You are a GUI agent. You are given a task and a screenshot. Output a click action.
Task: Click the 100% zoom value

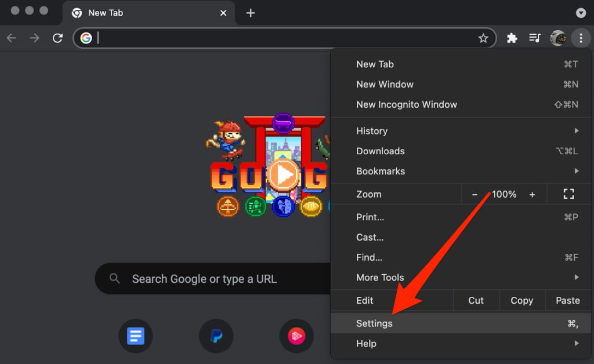click(x=504, y=195)
